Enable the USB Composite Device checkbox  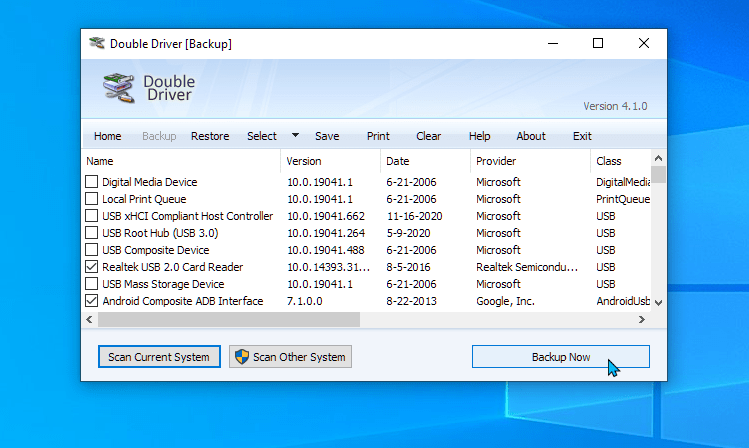(x=91, y=250)
